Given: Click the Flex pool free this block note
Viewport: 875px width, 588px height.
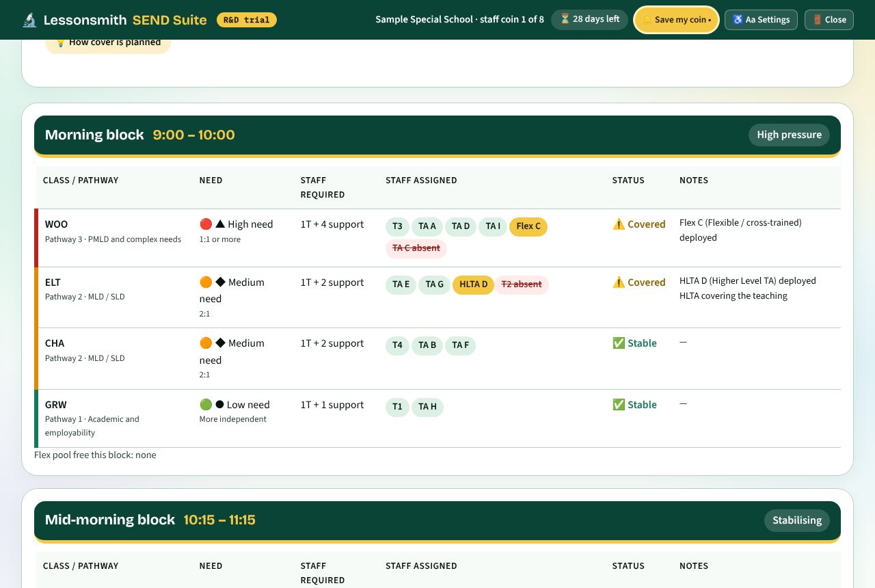Looking at the screenshot, I should coord(95,455).
